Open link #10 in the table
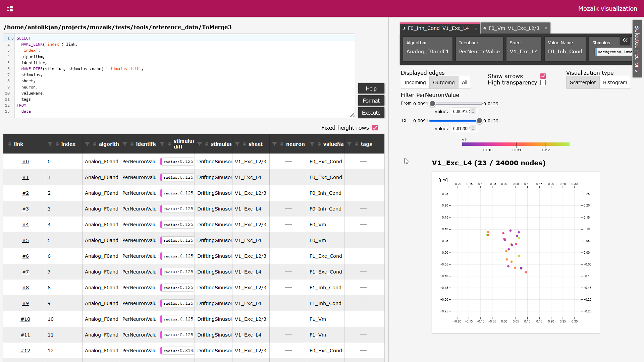 coord(25,319)
